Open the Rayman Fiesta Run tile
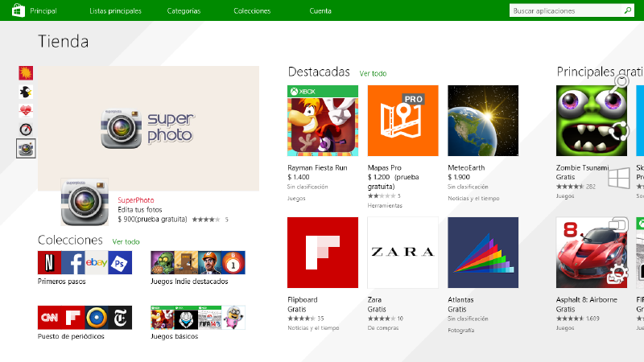 (x=323, y=121)
